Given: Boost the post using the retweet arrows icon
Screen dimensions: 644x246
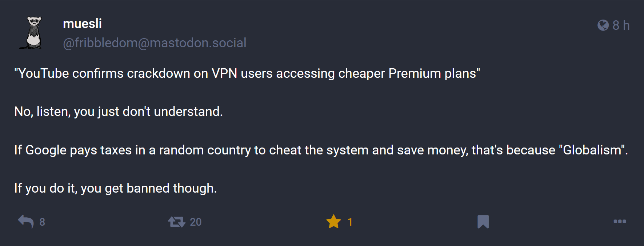Looking at the screenshot, I should (177, 222).
